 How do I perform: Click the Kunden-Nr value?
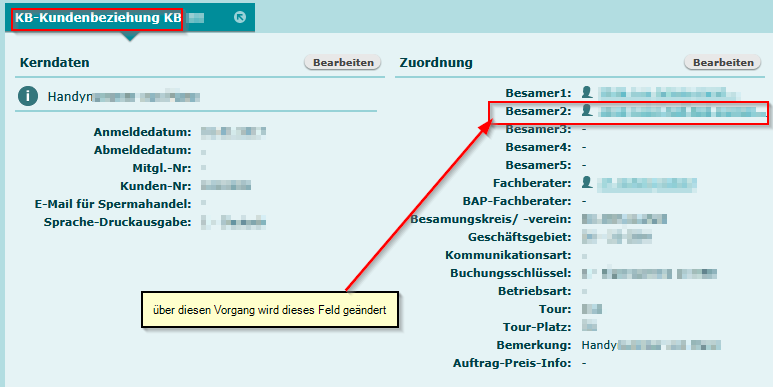[226, 186]
